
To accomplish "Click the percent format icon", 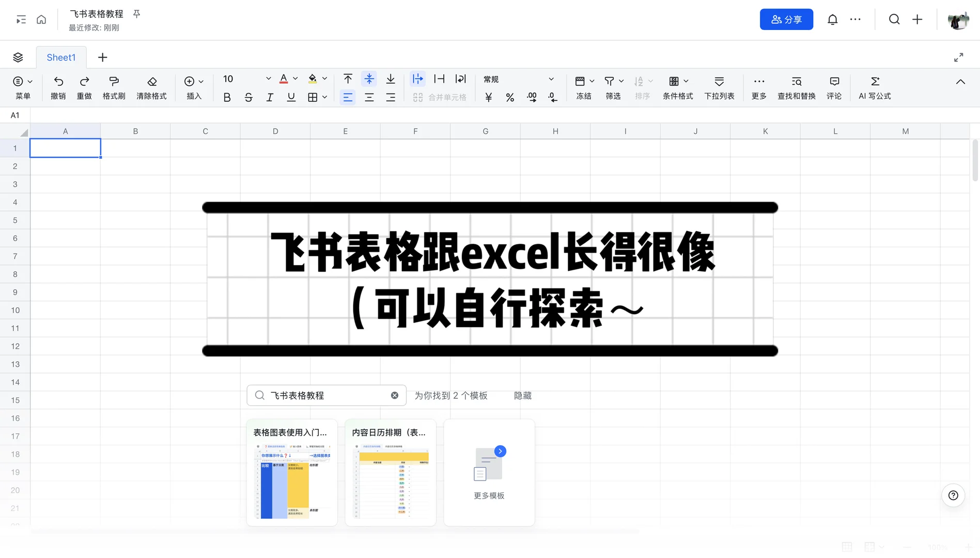I will click(x=510, y=97).
